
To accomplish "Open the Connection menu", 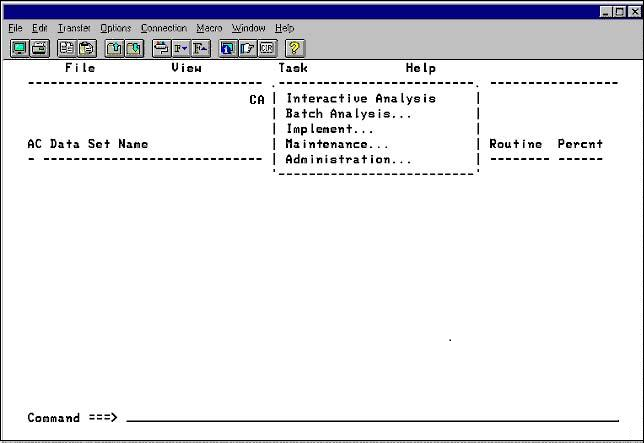I will [164, 28].
